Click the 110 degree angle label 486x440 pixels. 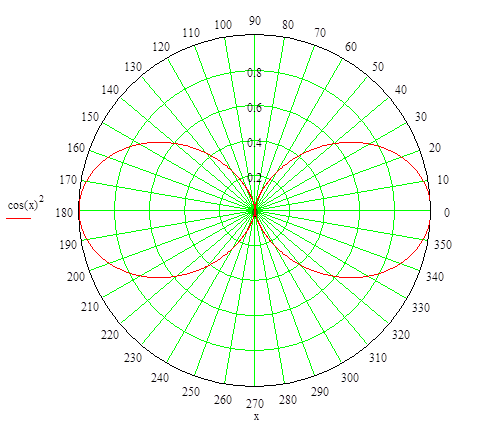[x=191, y=33]
